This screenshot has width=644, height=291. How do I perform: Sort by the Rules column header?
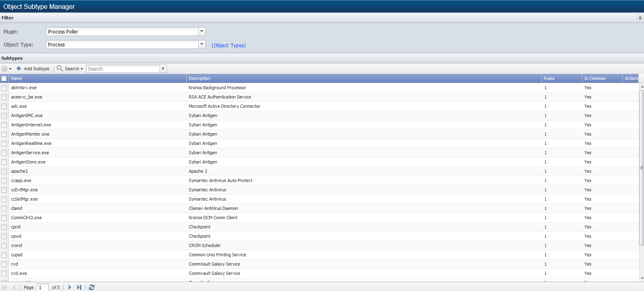(562, 78)
